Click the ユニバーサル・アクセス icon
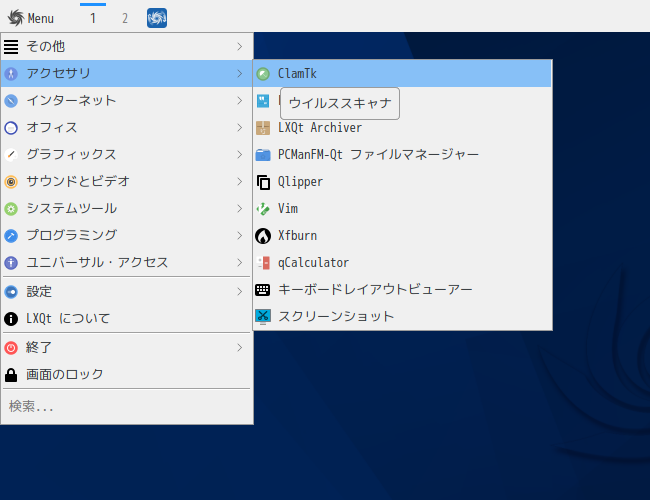The image size is (650, 500). [x=11, y=262]
